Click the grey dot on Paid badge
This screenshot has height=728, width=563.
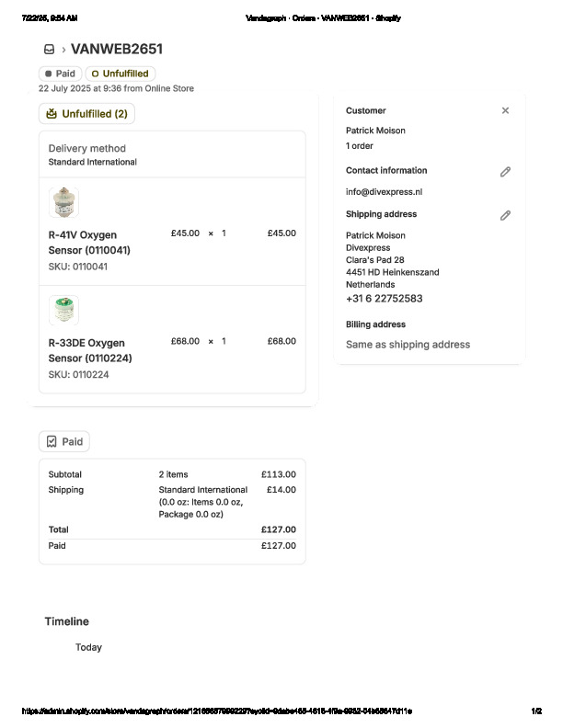48,74
